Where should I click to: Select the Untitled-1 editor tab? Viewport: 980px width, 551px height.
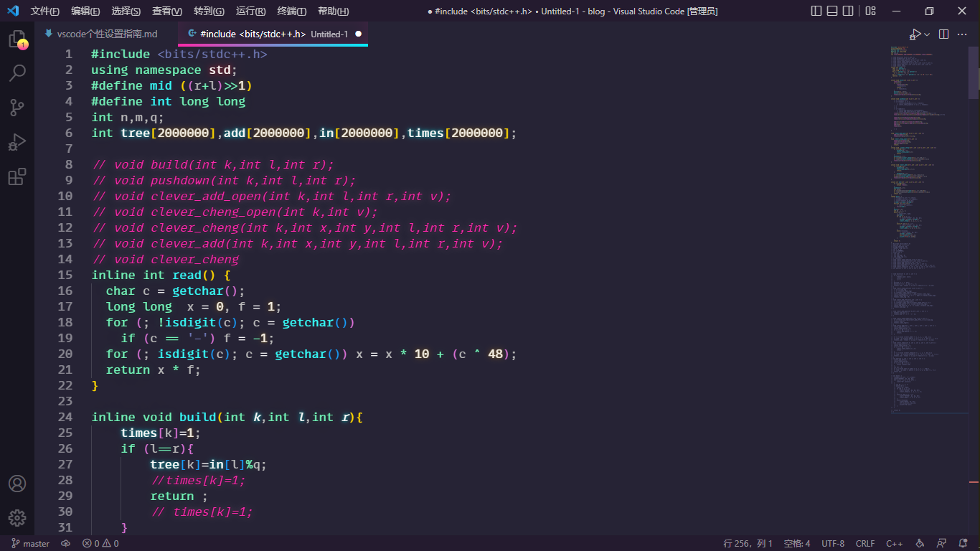pyautogui.click(x=273, y=34)
